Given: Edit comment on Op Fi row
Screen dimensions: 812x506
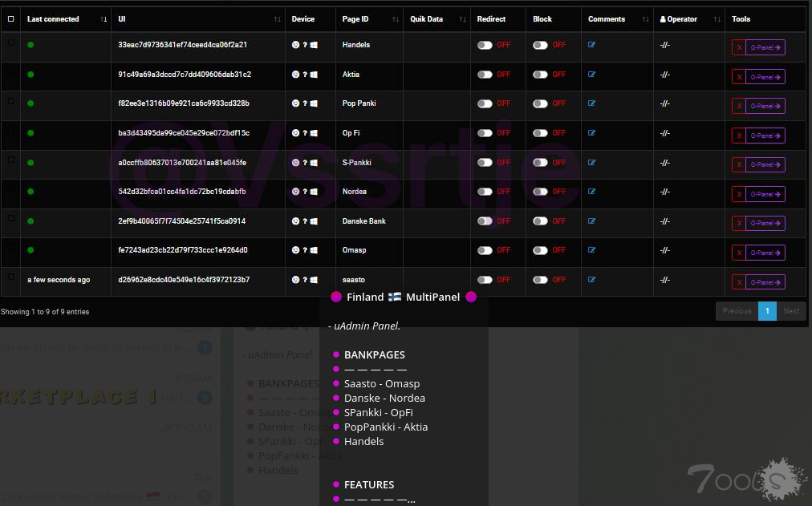Looking at the screenshot, I should [x=591, y=133].
